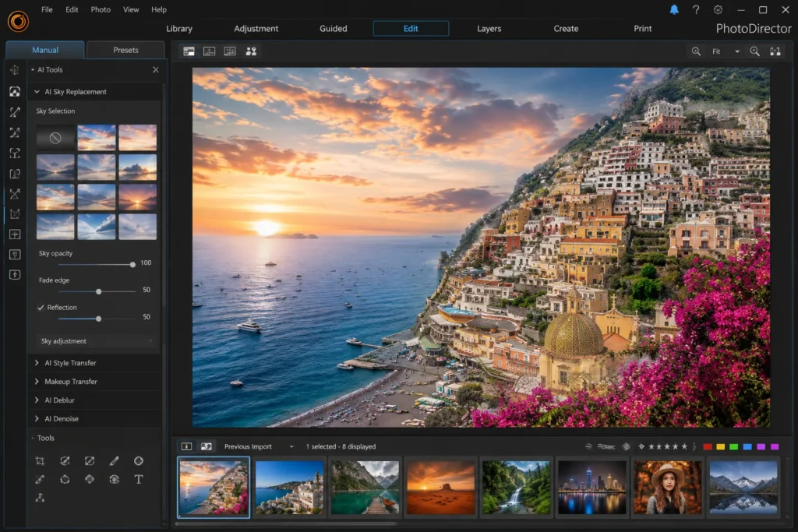Click the topmost left sidebar icon beside AI Tools header
The width and height of the screenshot is (798, 532).
tap(15, 69)
